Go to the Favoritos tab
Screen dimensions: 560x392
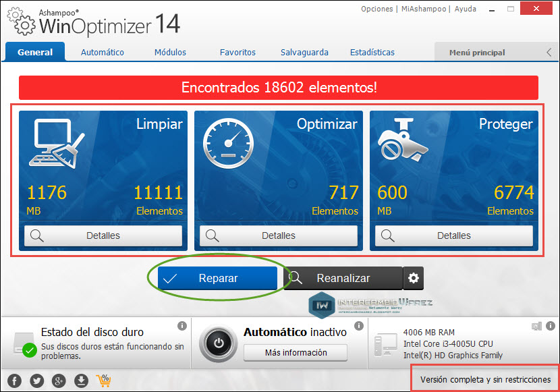237,52
